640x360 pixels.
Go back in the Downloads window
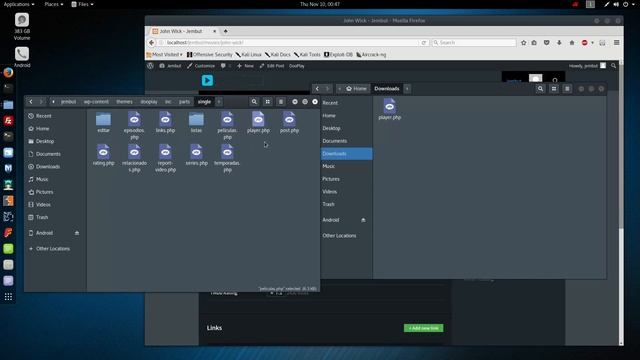coord(317,89)
